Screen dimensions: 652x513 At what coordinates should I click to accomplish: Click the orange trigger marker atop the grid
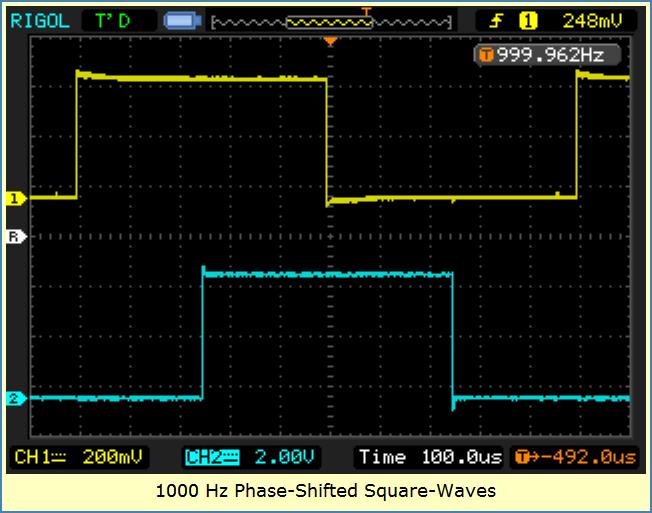331,41
